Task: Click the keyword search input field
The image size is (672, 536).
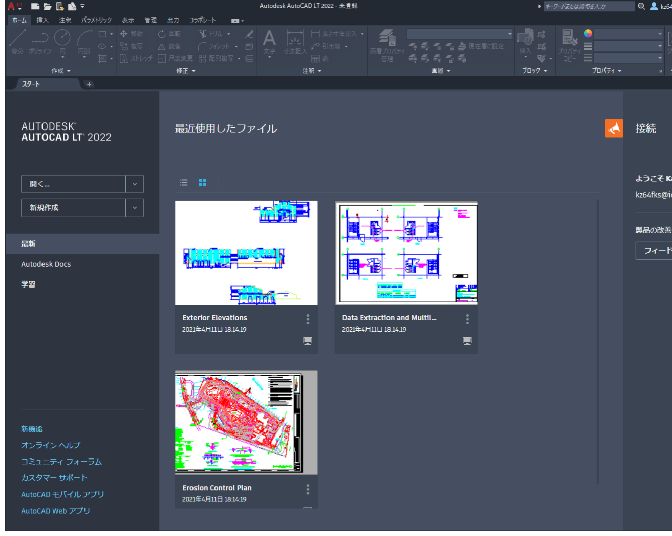Action: (x=589, y=6)
